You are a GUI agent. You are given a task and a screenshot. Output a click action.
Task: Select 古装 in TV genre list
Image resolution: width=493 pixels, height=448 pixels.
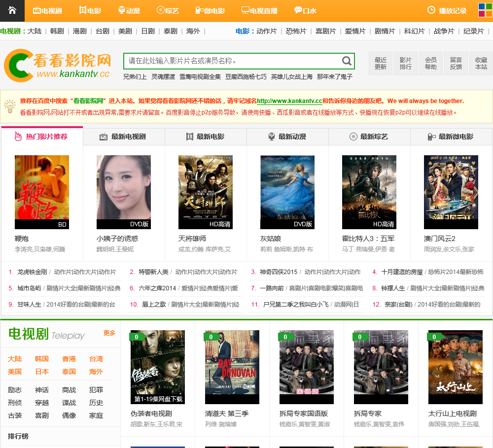(x=15, y=415)
